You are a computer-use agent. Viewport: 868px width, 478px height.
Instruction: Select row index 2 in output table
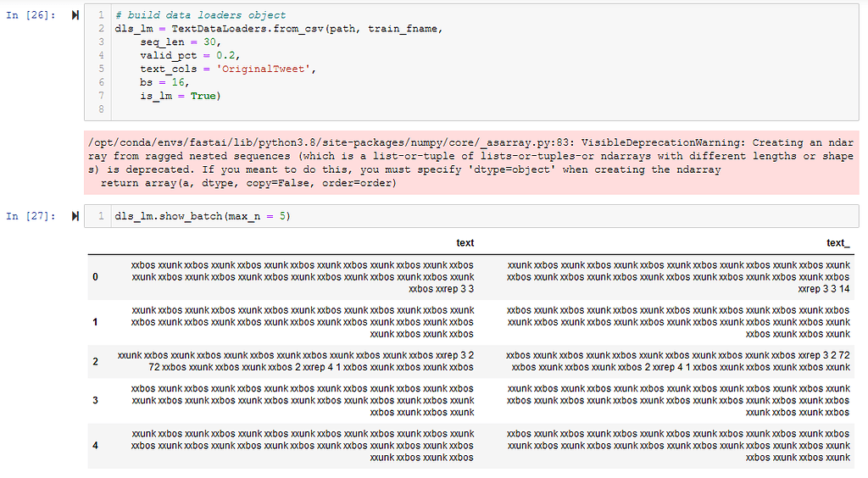[x=95, y=362]
